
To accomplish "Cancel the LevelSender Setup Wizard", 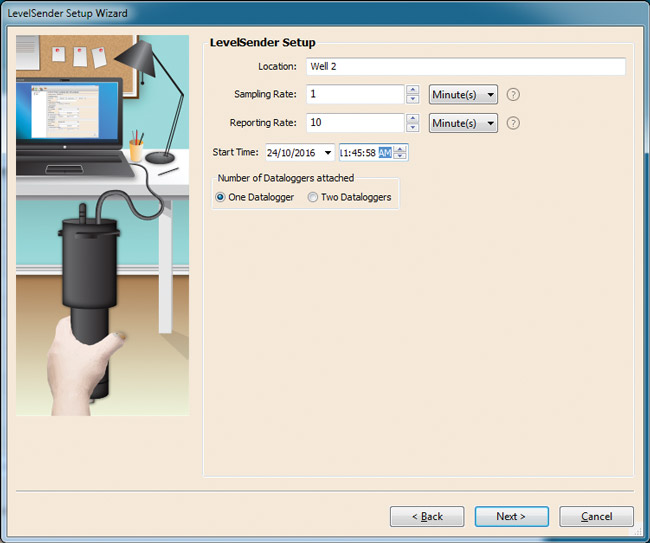I will point(596,516).
